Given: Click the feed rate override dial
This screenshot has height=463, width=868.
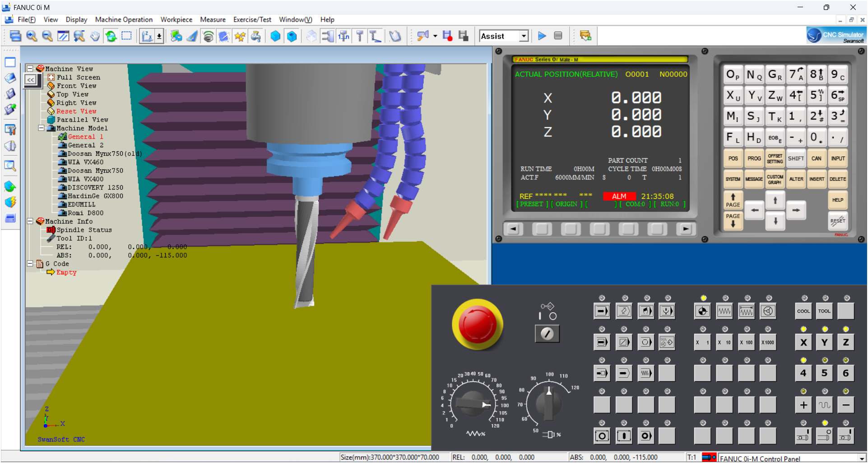Looking at the screenshot, I should [473, 403].
